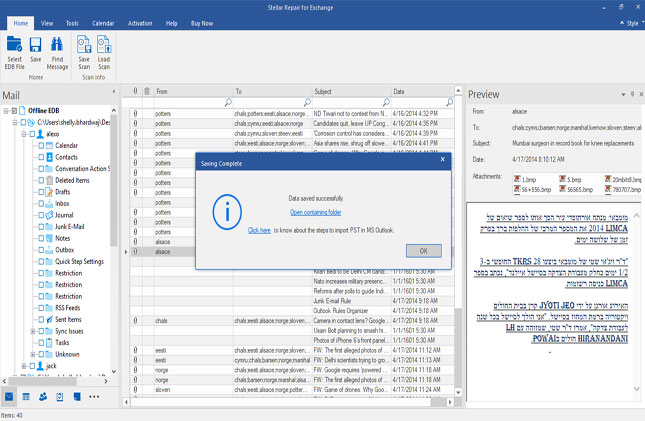Click the From column filter field
The width and height of the screenshot is (645, 421).
point(193,102)
